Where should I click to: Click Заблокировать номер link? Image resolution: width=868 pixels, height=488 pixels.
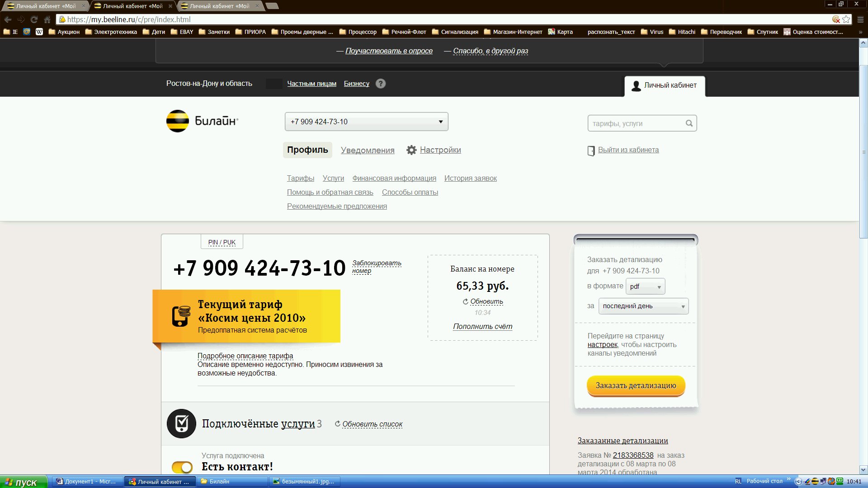point(377,267)
